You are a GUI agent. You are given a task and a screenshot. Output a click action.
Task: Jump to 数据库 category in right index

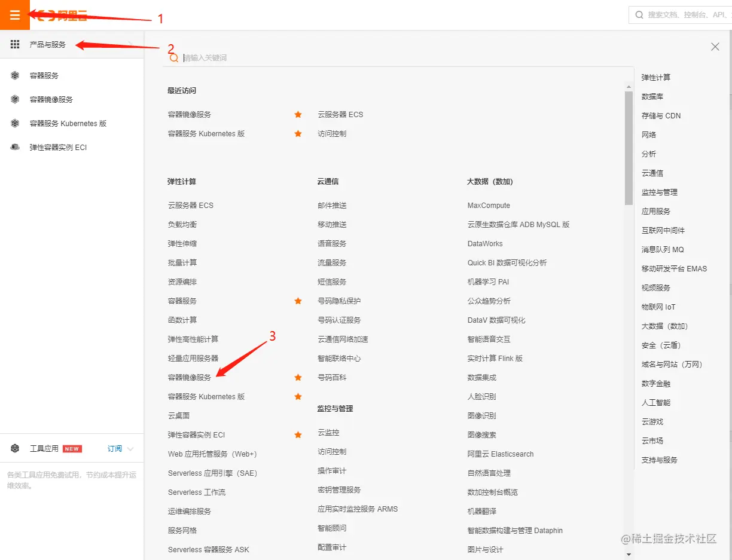(652, 96)
